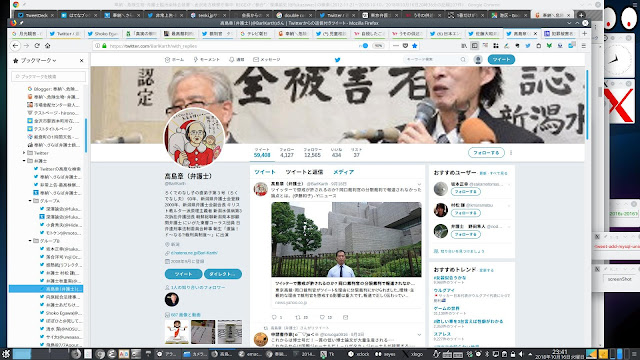
Task: Follow the third suggested user in おすすめユーザー
Action: coord(466,234)
